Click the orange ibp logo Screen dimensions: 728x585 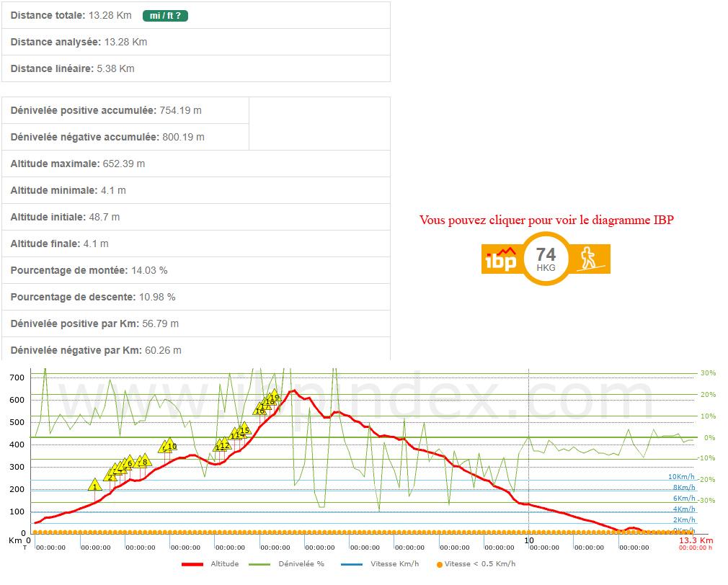[500, 259]
